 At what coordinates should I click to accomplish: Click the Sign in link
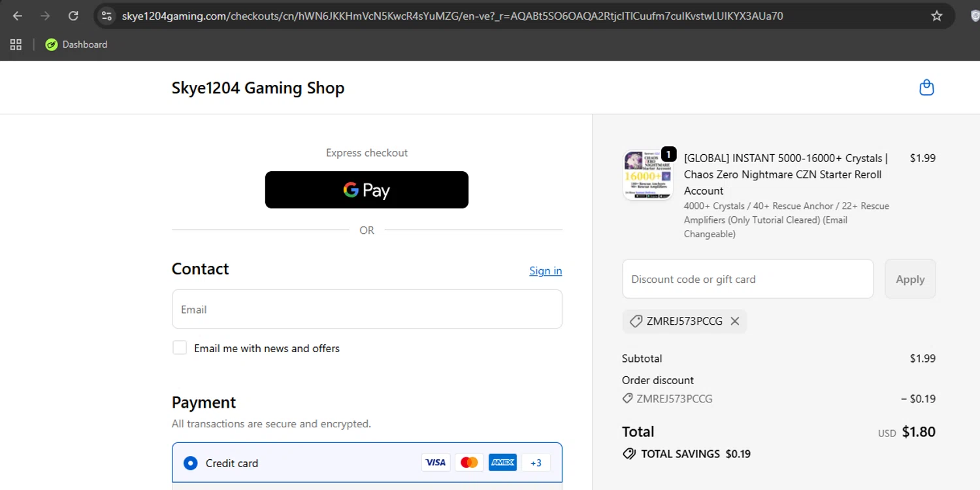[546, 270]
